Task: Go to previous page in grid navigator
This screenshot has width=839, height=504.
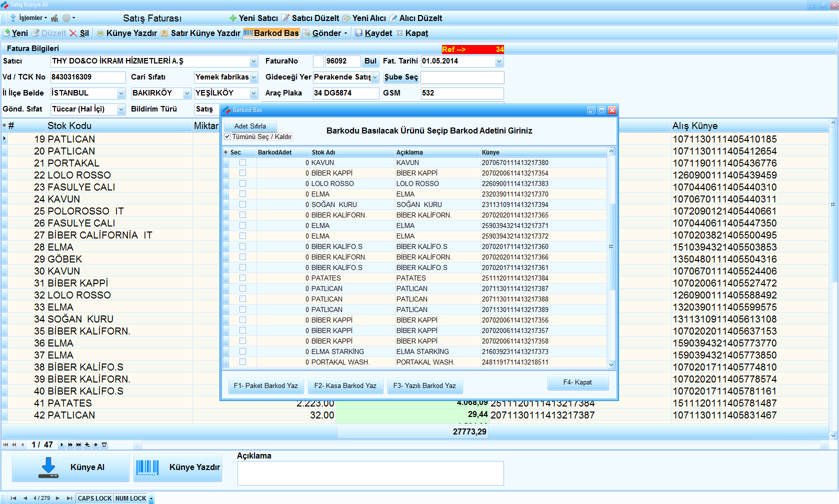Action: point(14,444)
